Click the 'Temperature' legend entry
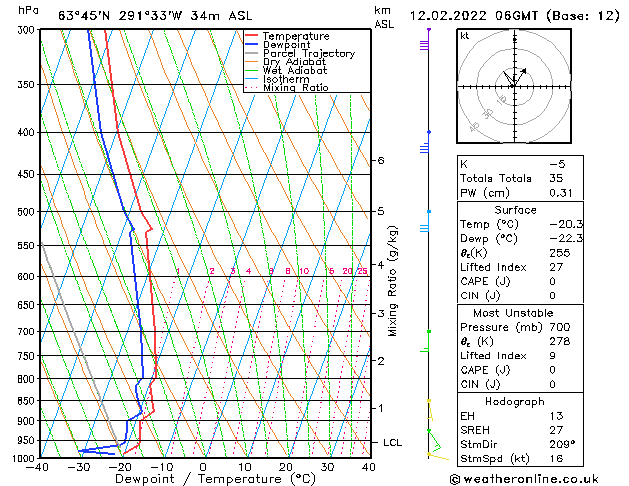 (296, 36)
